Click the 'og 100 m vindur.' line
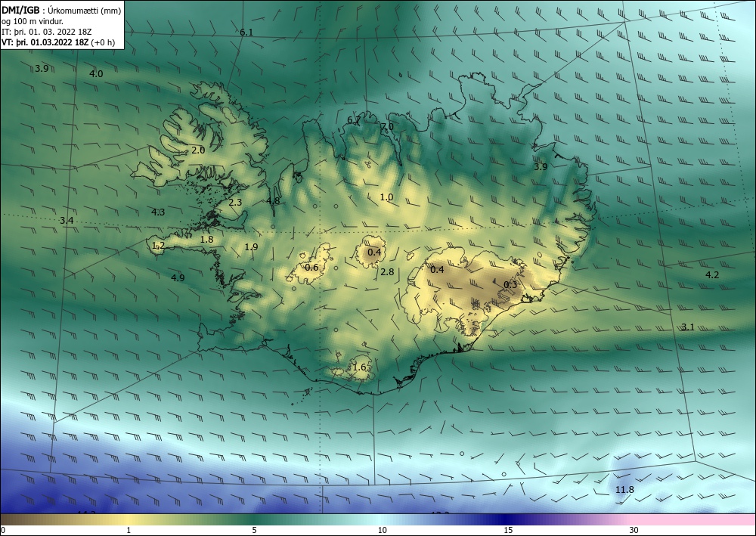756x536 pixels. (33, 21)
